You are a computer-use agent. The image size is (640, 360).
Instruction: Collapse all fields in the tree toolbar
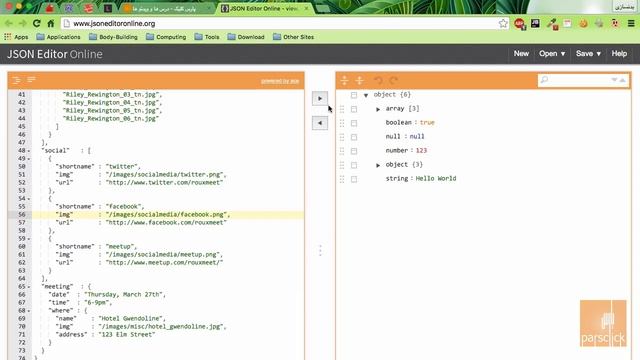point(359,80)
